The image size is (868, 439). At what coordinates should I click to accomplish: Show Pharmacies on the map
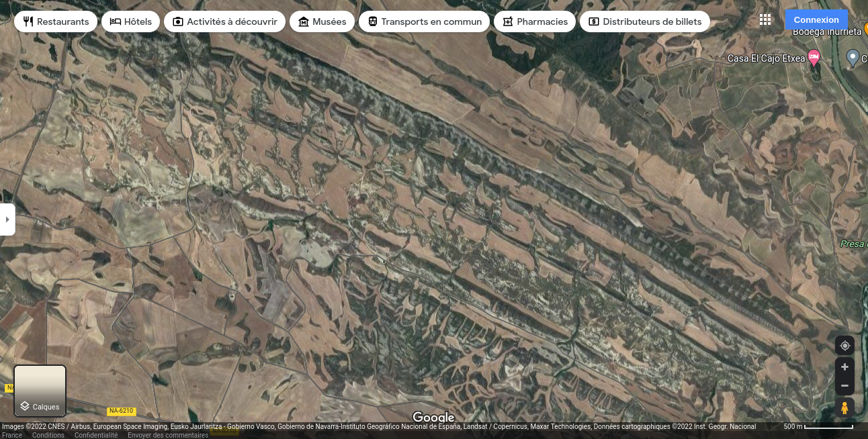coord(535,21)
